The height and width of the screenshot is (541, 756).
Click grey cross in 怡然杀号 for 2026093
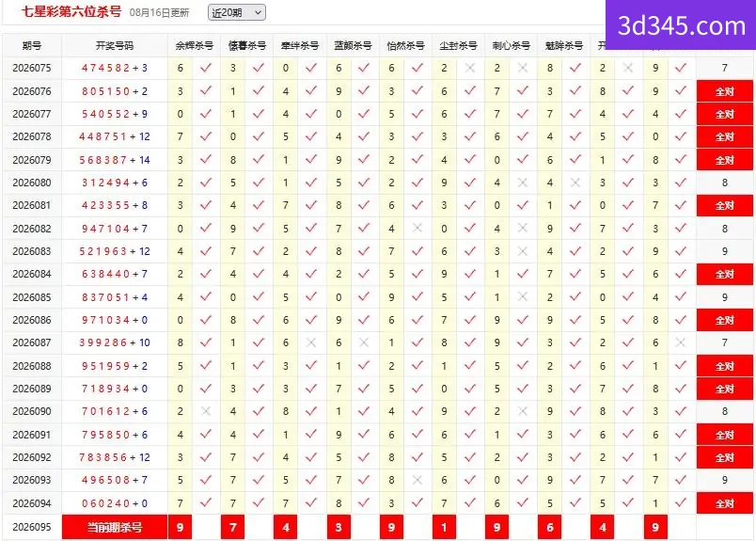tap(417, 480)
